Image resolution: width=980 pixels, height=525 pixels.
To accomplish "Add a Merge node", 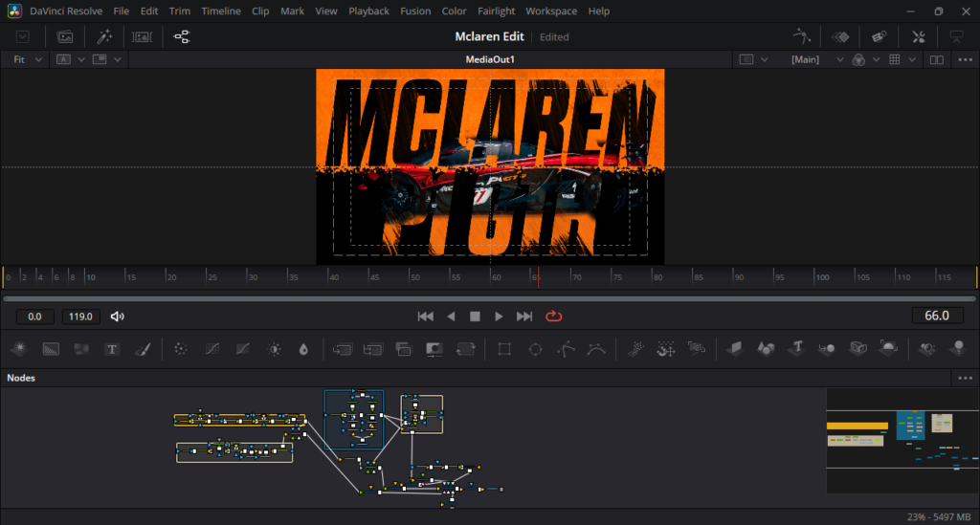I will tap(343, 349).
